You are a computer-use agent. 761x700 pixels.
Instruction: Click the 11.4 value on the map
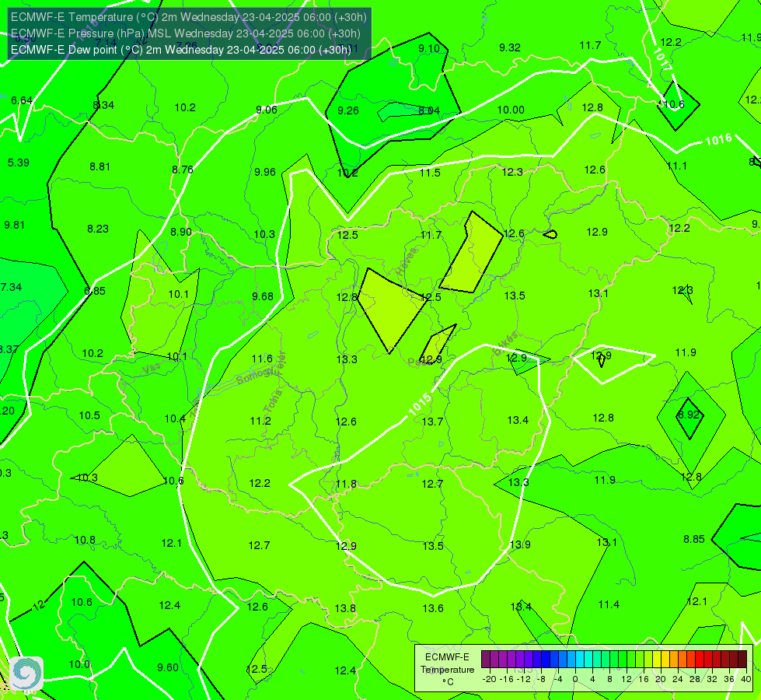[x=609, y=604]
